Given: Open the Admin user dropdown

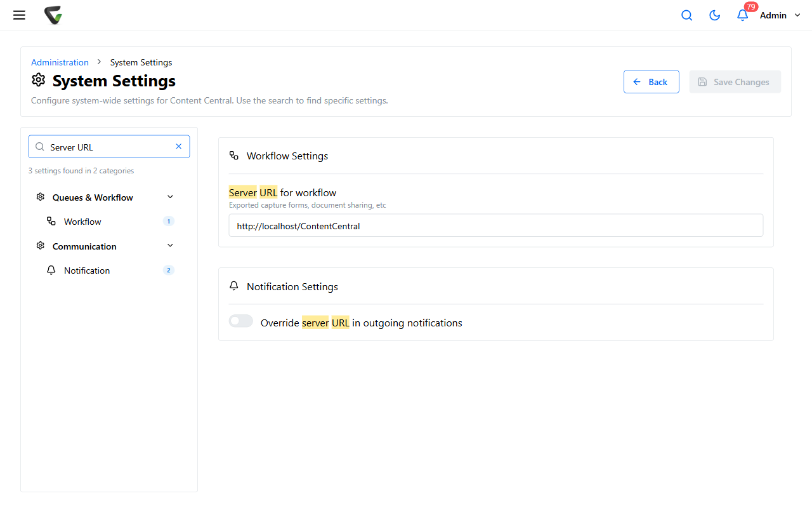Looking at the screenshot, I should point(780,15).
